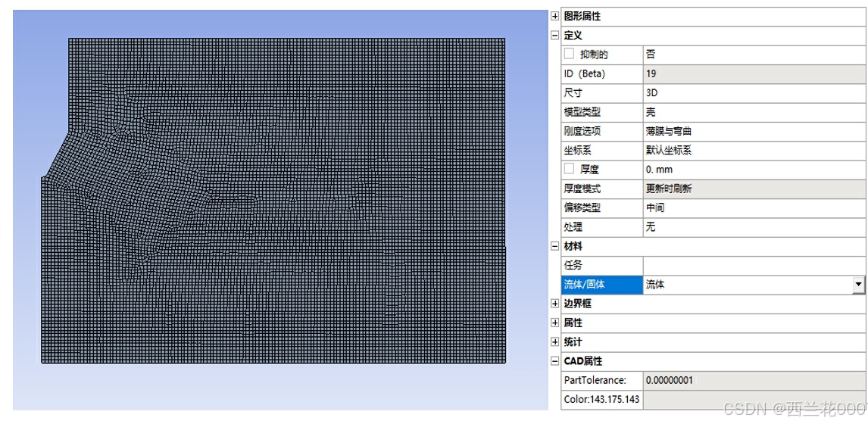
Task: Click the 中间 offset value
Action: 754,207
